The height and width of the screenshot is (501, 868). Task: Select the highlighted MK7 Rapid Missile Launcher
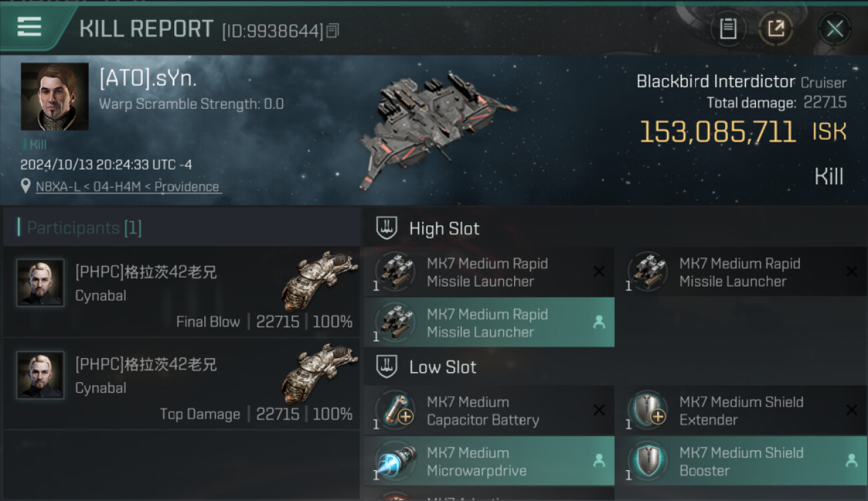pyautogui.click(x=489, y=323)
